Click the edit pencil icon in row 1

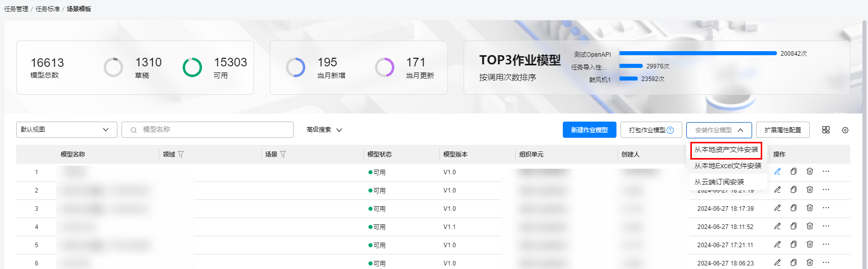click(777, 171)
